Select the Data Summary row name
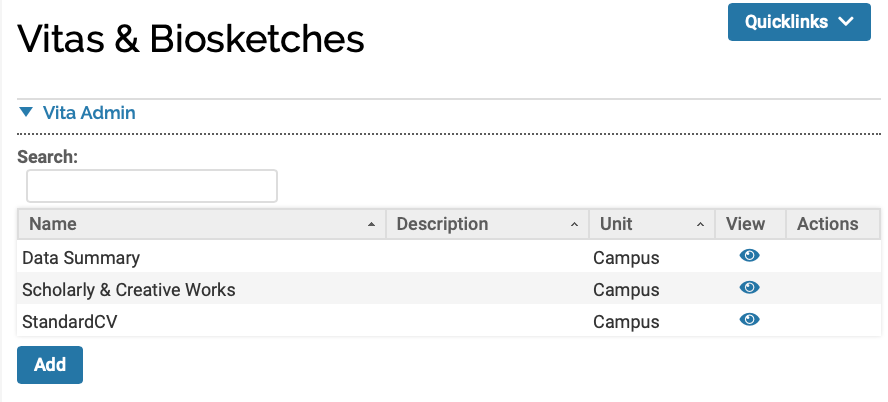This screenshot has height=402, width=888. point(81,257)
